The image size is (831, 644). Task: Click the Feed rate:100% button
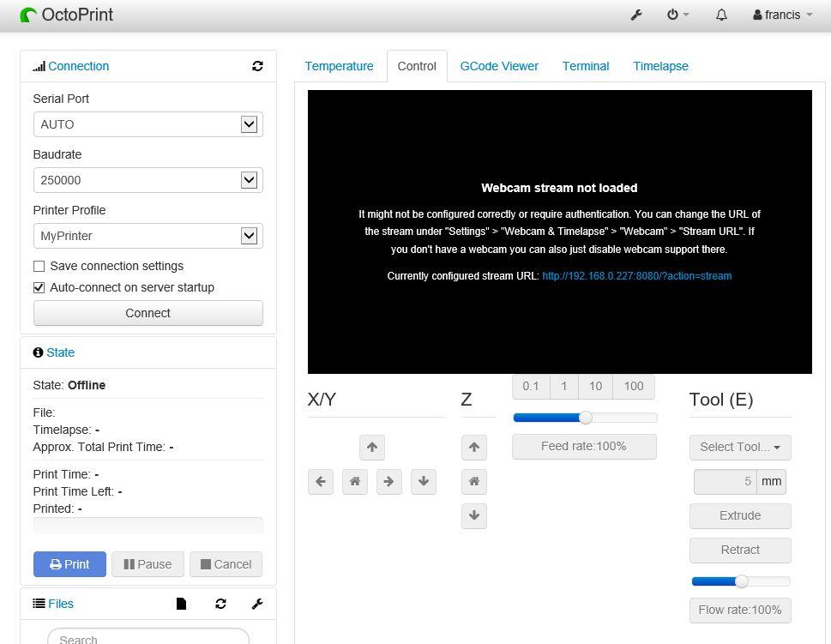click(584, 447)
